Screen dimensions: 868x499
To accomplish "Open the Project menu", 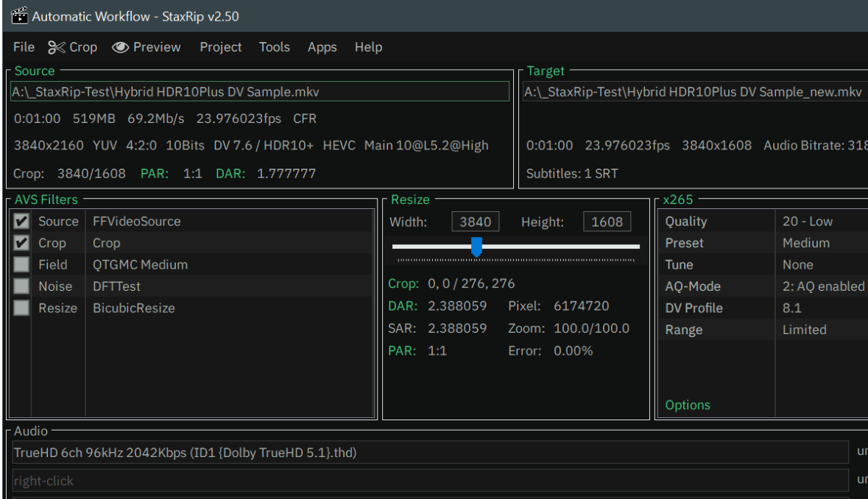I will coord(220,47).
